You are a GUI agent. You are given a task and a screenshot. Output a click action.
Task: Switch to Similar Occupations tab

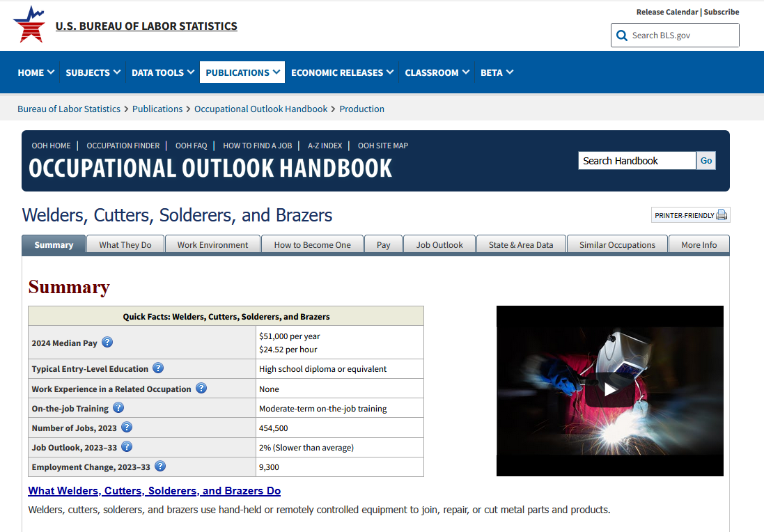click(x=617, y=244)
